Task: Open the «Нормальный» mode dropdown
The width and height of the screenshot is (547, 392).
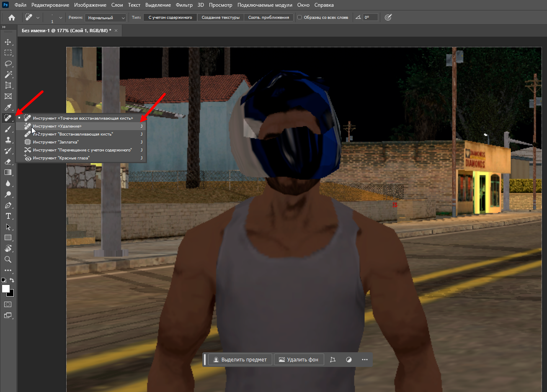Action: tap(106, 18)
